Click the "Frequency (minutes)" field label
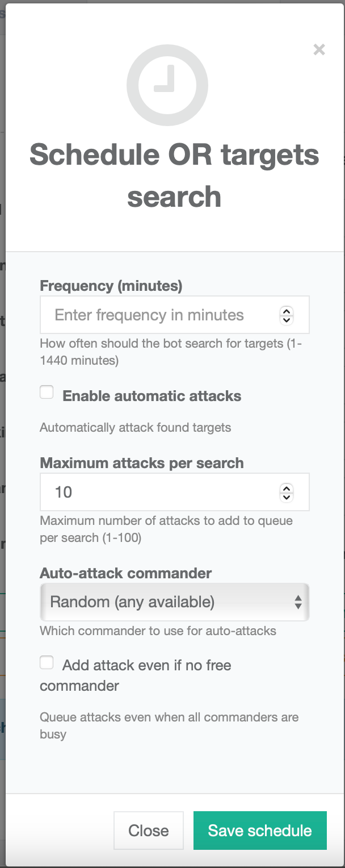 (111, 286)
